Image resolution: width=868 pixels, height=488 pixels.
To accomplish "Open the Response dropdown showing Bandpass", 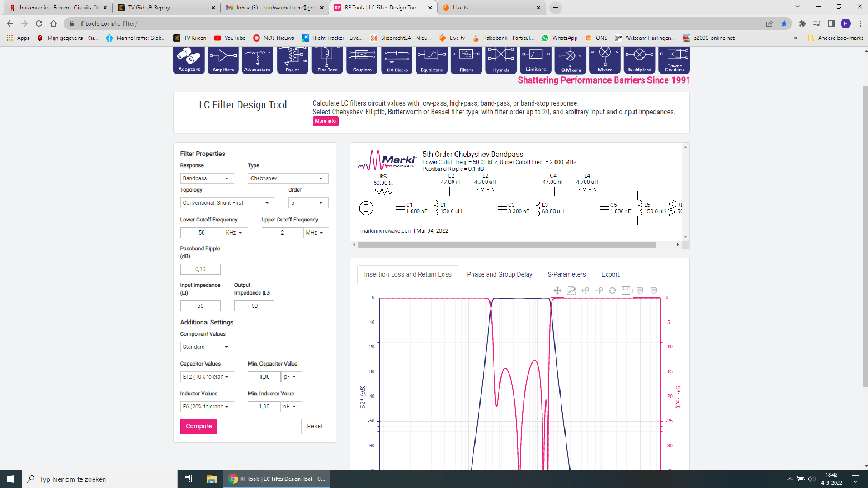I will click(x=207, y=178).
